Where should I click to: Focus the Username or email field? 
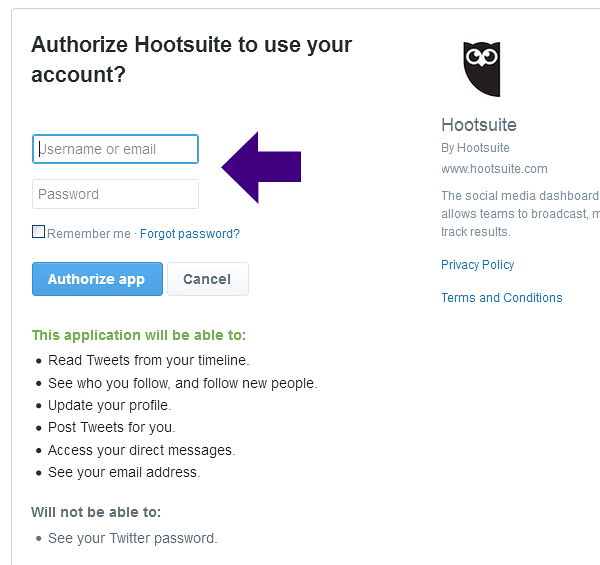pos(115,149)
